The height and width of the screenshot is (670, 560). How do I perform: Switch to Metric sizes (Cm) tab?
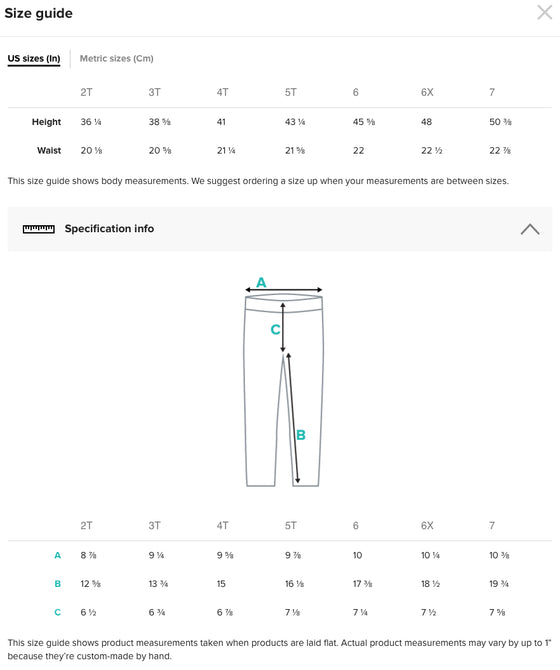[116, 59]
